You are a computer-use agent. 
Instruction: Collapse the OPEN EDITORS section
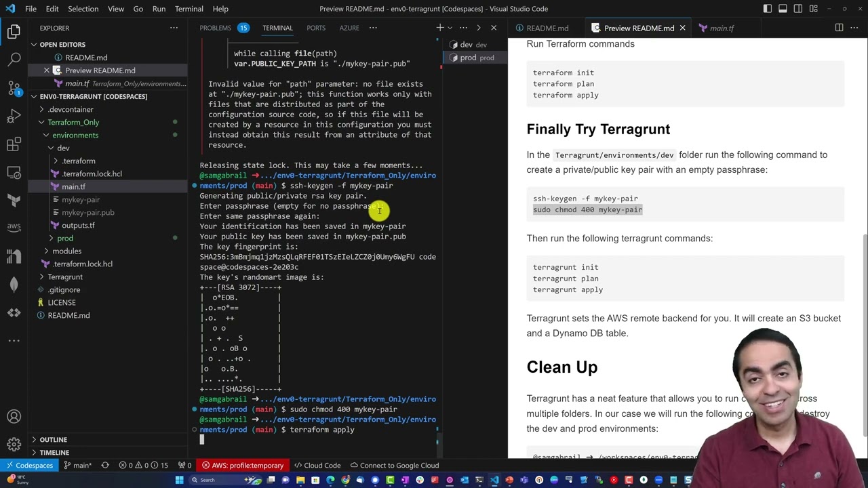[x=62, y=45]
